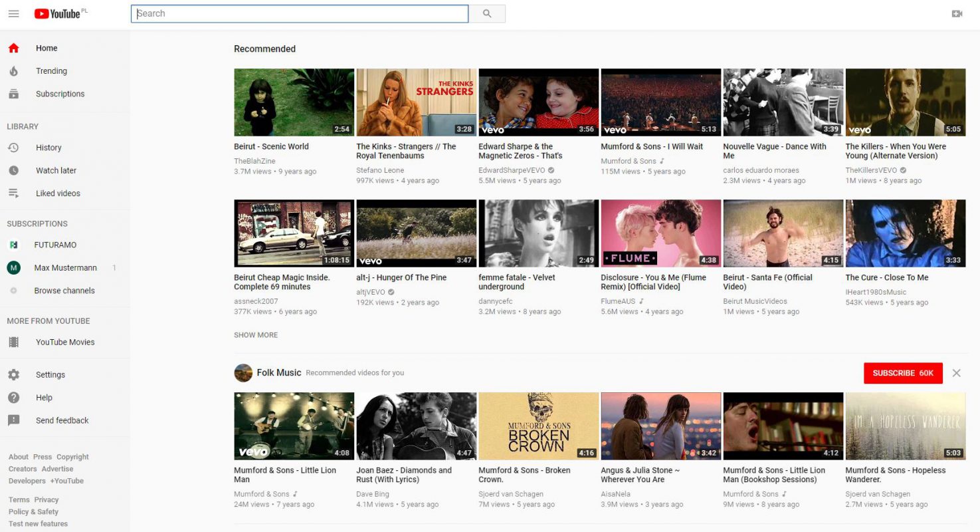This screenshot has width=980, height=532.
Task: Play Beirut - Scenic World thumbnail
Action: tap(294, 102)
